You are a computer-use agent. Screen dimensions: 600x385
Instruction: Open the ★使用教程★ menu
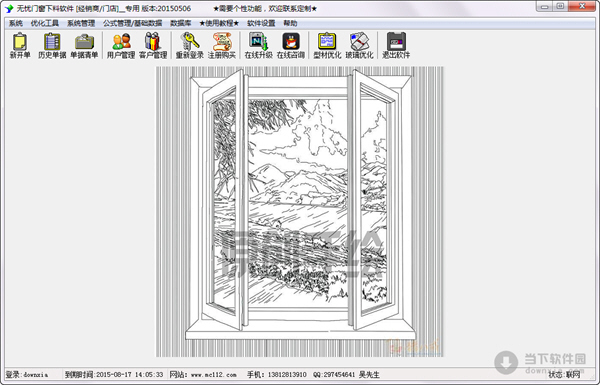[x=219, y=23]
